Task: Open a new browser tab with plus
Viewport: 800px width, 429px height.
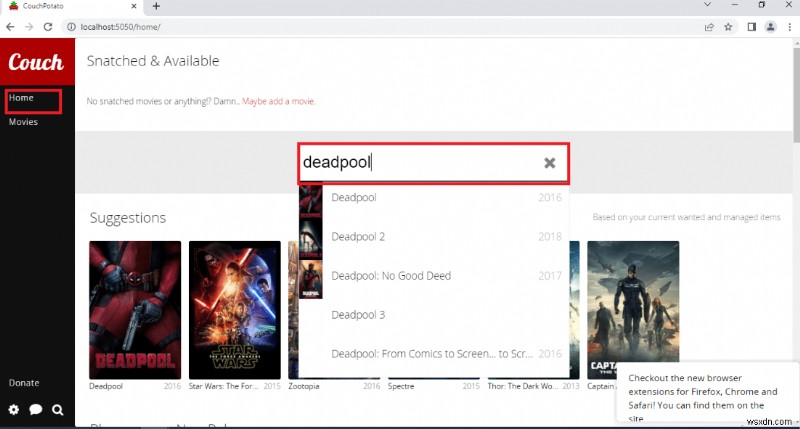Action: [156, 6]
